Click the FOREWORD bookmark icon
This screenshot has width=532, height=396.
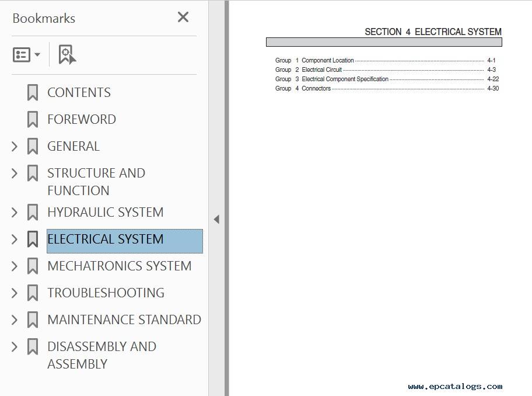pyautogui.click(x=33, y=119)
